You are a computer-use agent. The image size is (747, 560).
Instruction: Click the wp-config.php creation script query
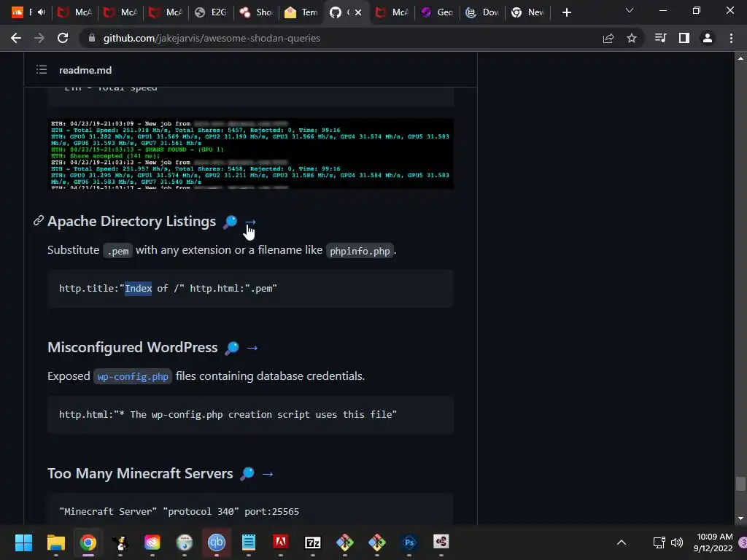228,415
